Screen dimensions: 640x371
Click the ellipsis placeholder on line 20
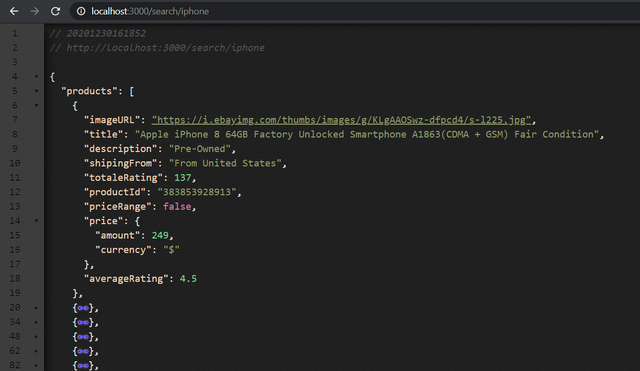pyautogui.click(x=83, y=308)
